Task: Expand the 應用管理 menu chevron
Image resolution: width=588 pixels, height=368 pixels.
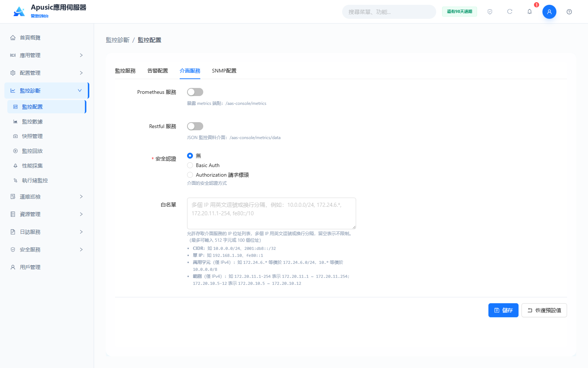Action: (81, 55)
